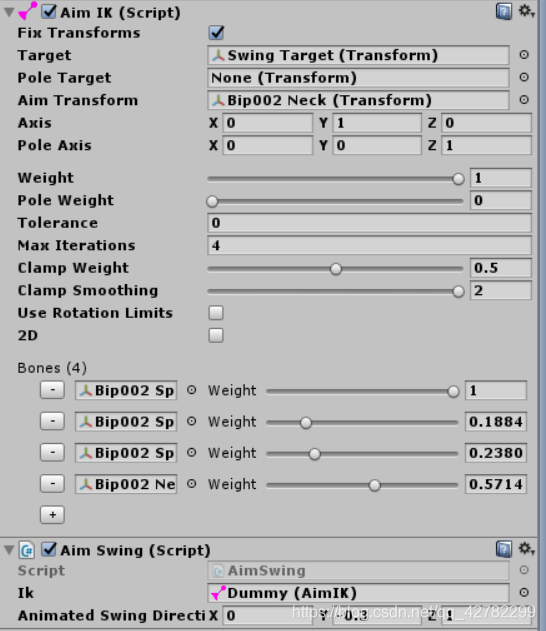Click the Pole Axis X value field
546x631 pixels.
point(268,145)
